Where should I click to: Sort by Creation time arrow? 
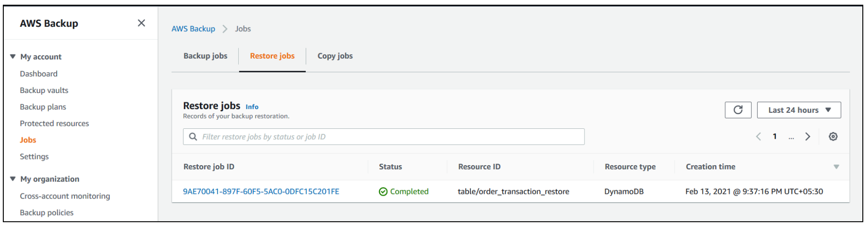tap(836, 167)
